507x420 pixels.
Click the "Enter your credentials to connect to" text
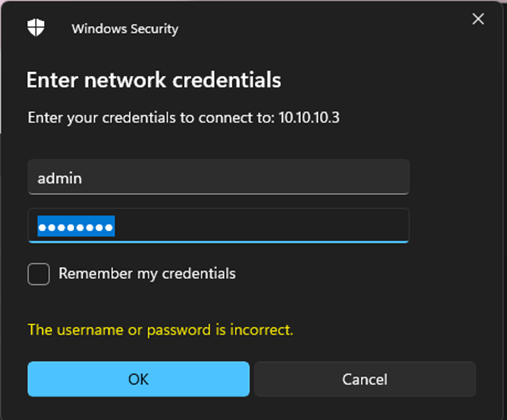[x=150, y=117]
